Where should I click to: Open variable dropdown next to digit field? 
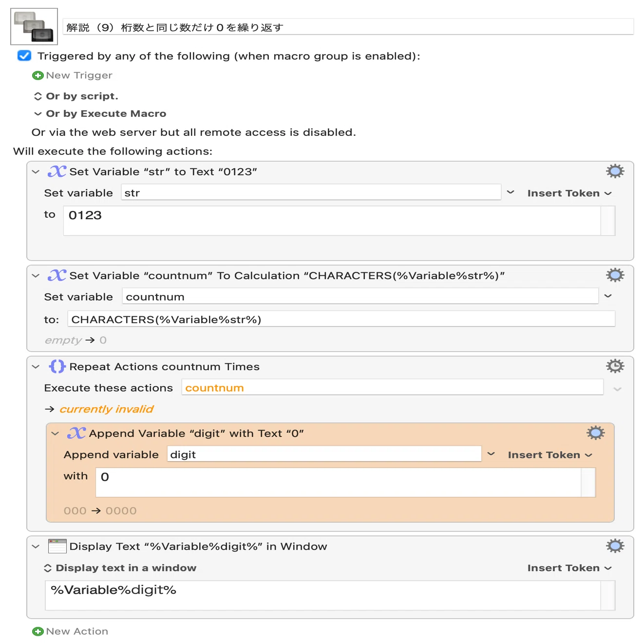pyautogui.click(x=491, y=454)
